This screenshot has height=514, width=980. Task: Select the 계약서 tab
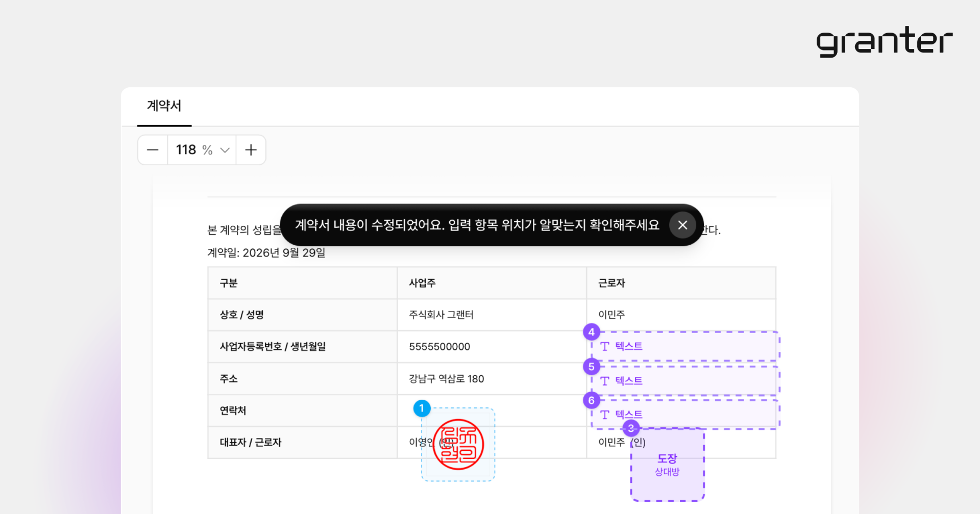pos(164,106)
